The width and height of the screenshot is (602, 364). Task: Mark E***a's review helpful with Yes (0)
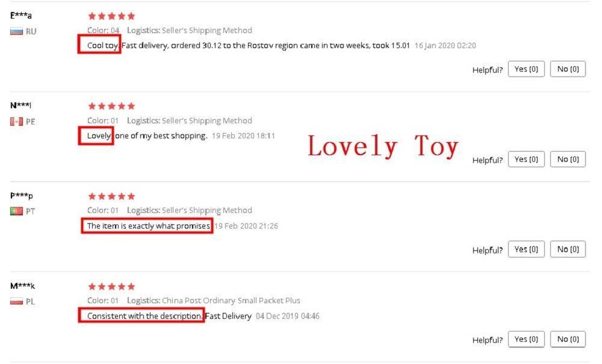click(x=526, y=69)
